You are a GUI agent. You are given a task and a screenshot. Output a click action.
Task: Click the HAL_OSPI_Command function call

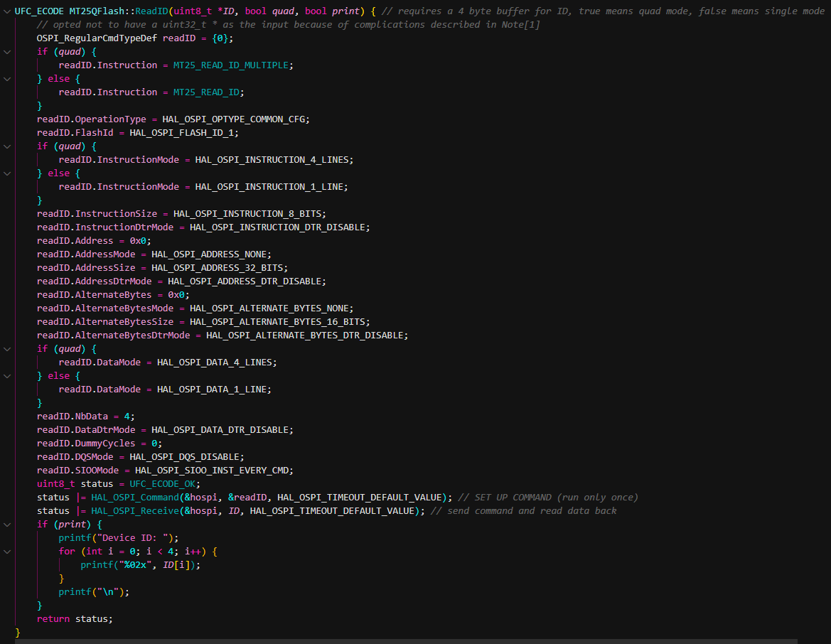134,497
